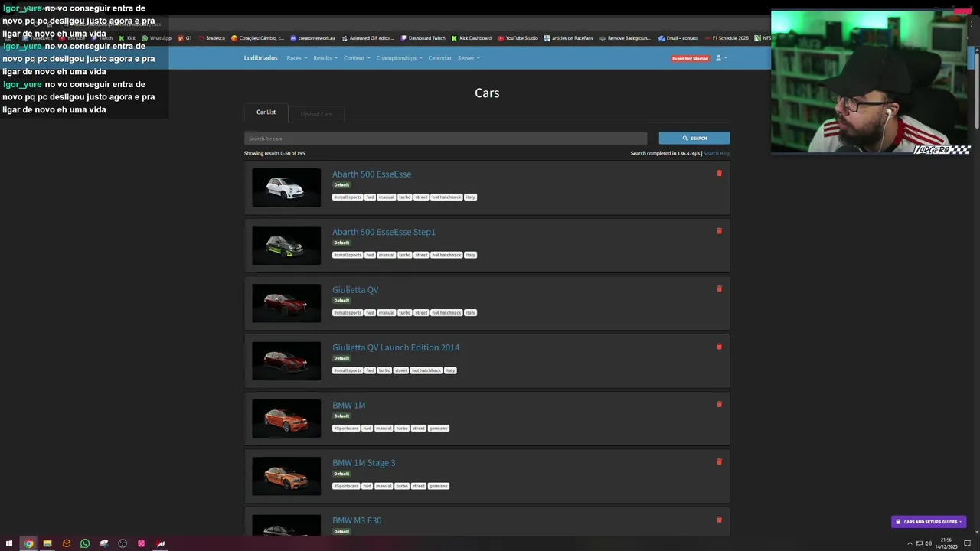Expand the Server dropdown menu
Viewport: 980px width, 551px height.
[469, 58]
